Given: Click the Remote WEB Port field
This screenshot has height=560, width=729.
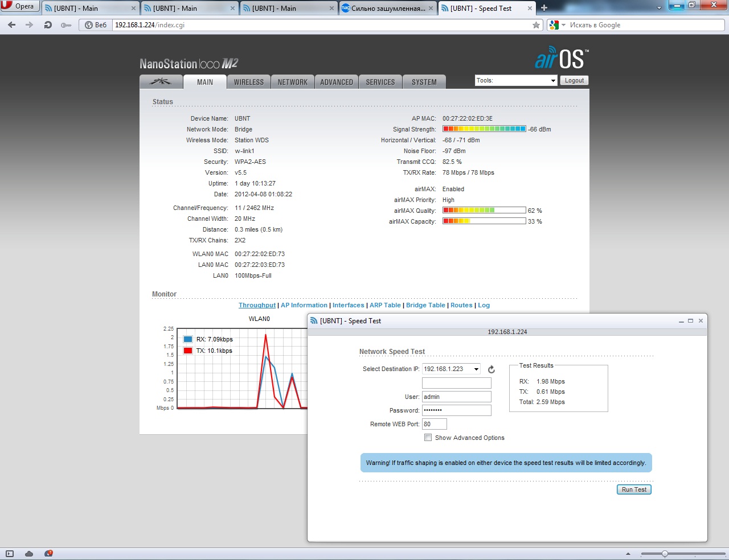Looking at the screenshot, I should [x=435, y=424].
